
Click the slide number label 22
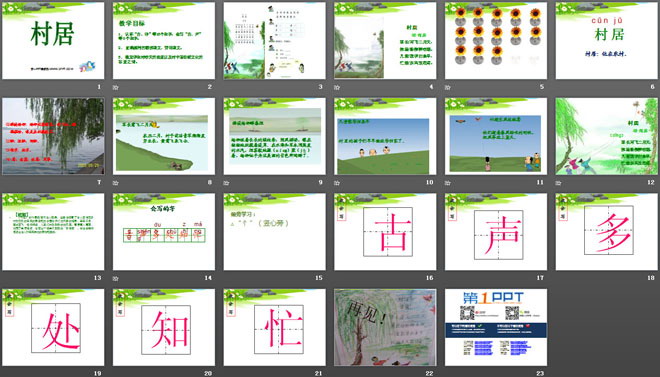430,373
